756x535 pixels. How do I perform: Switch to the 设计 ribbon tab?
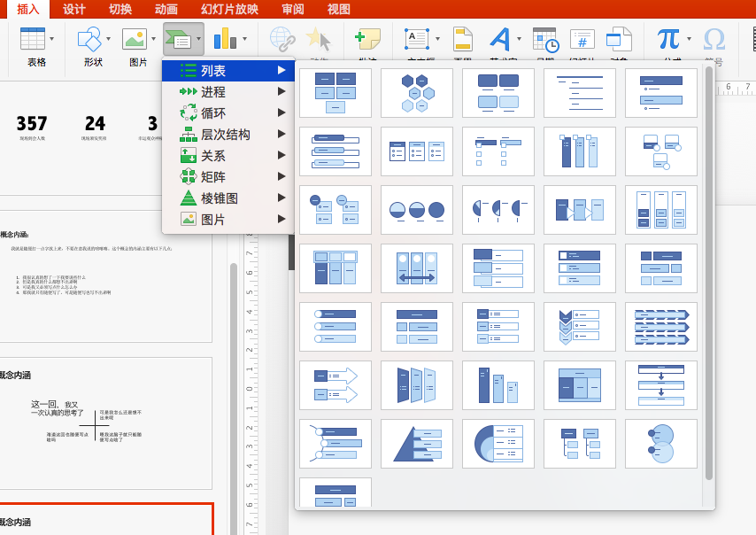tap(73, 9)
